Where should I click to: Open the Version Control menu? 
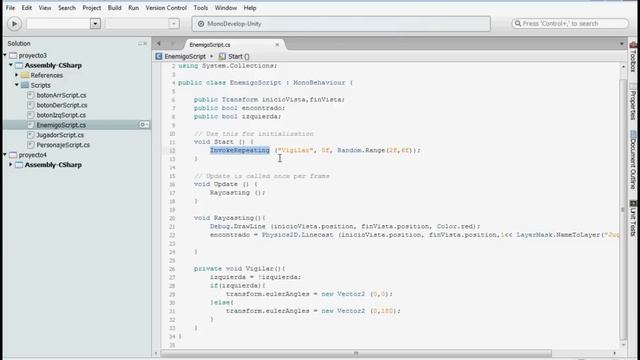click(166, 8)
